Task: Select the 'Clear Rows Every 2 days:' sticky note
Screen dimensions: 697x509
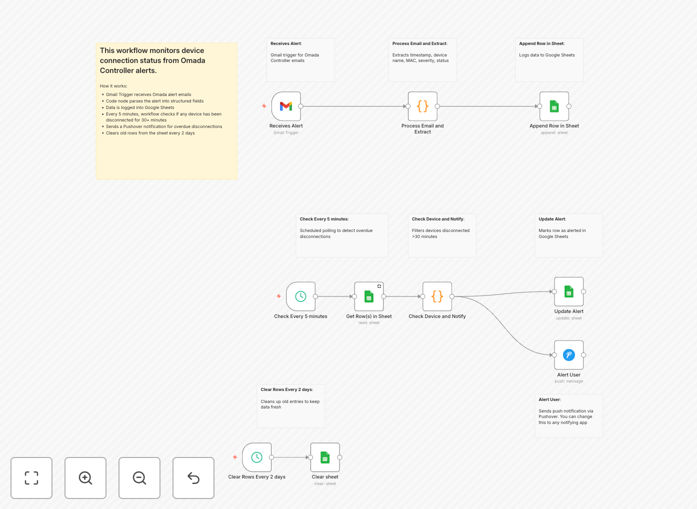Action: tap(291, 406)
